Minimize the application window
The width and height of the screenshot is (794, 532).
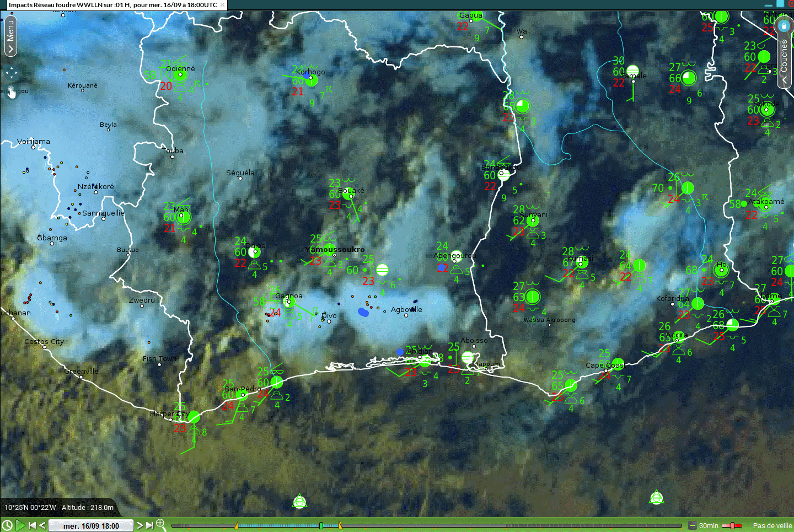point(769,4)
